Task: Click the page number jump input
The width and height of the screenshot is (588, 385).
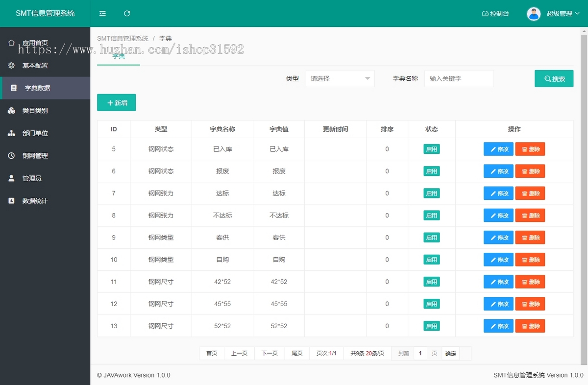Action: click(420, 353)
